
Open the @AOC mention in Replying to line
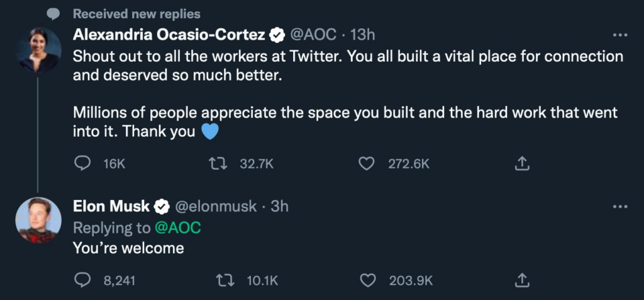(x=177, y=227)
